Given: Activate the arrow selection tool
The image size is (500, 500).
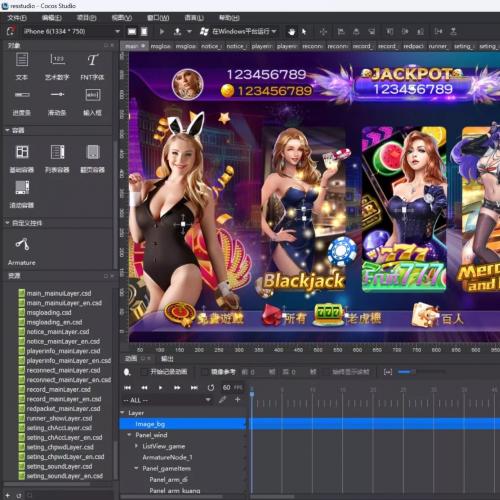Looking at the screenshot, I should click(x=304, y=32).
